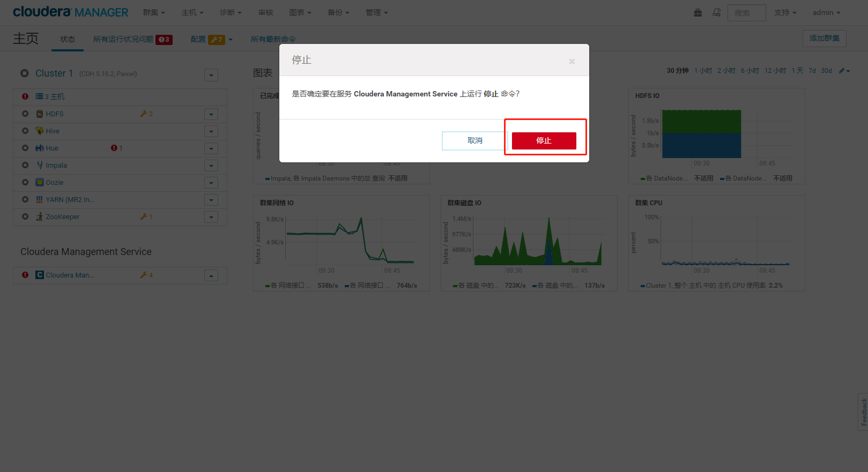Open the 群集 CPU chart title

tap(649, 203)
